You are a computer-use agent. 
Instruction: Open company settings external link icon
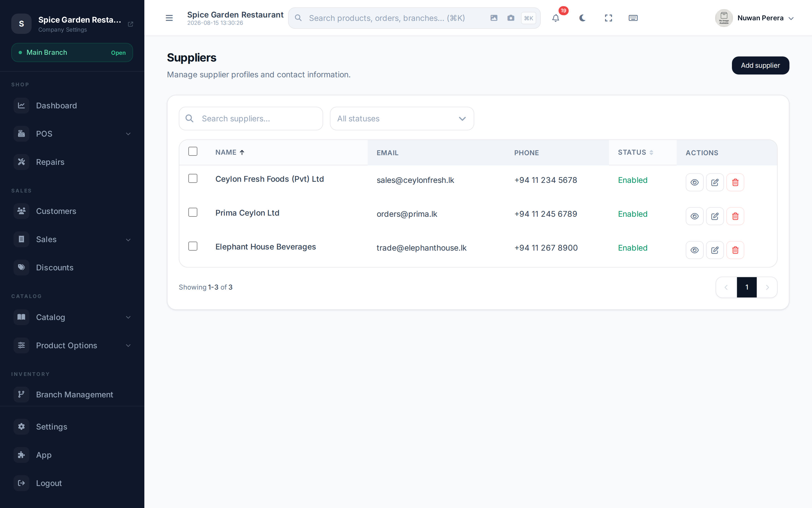tap(131, 24)
